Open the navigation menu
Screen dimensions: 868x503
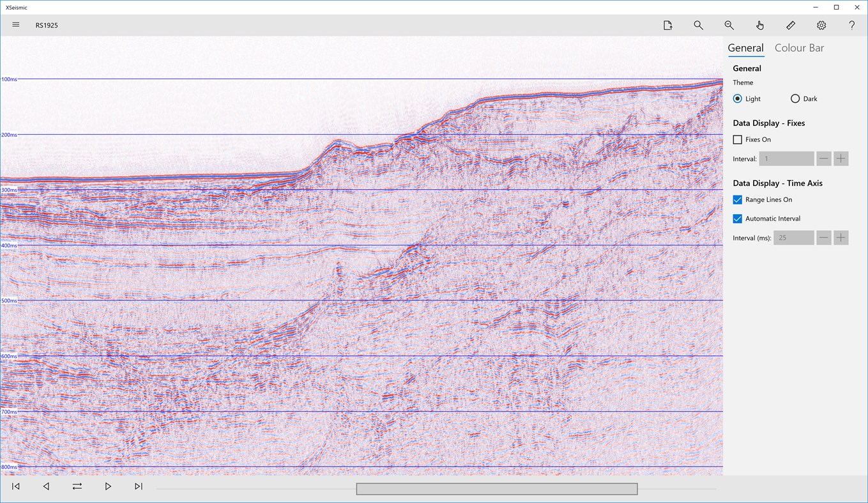pos(15,24)
